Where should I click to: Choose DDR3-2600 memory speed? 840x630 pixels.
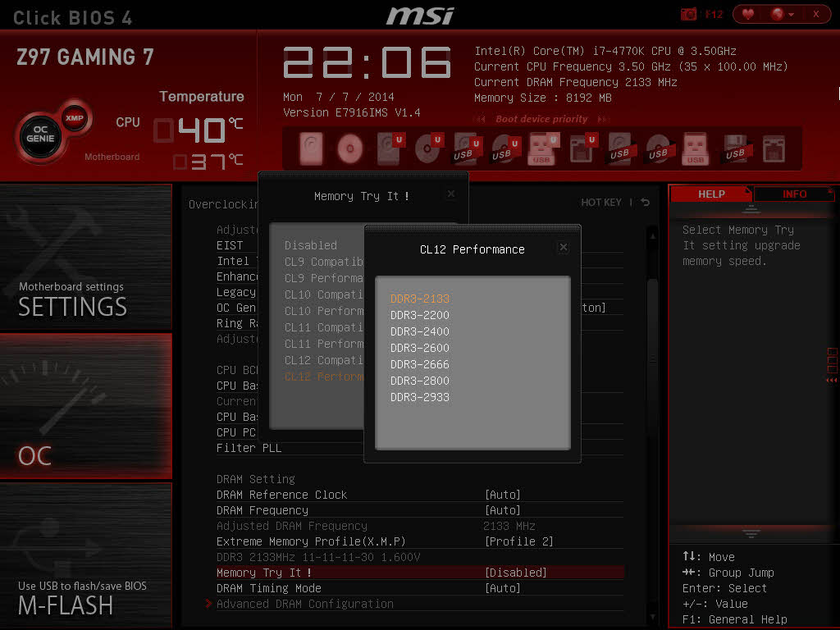click(419, 348)
